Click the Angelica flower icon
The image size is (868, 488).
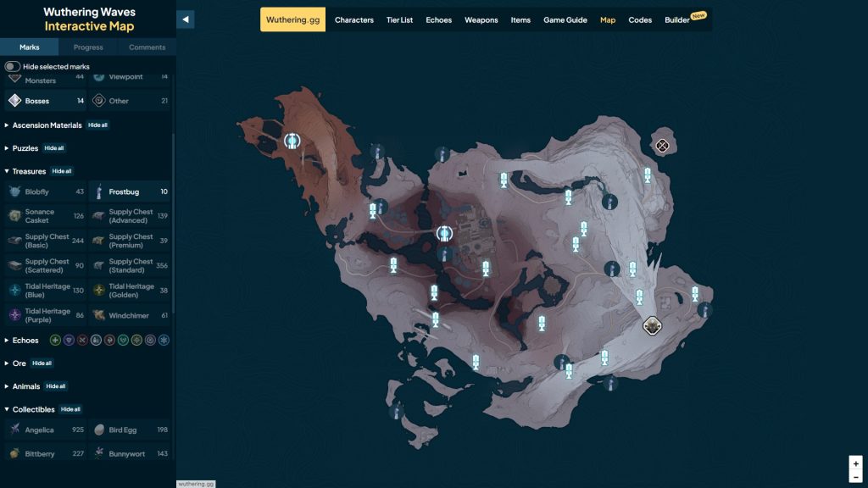pyautogui.click(x=15, y=430)
